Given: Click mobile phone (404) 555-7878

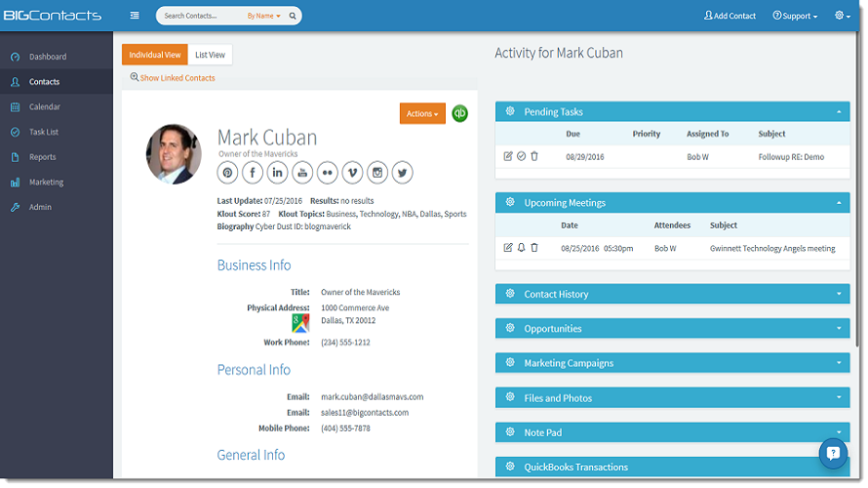Looking at the screenshot, I should click(x=345, y=428).
